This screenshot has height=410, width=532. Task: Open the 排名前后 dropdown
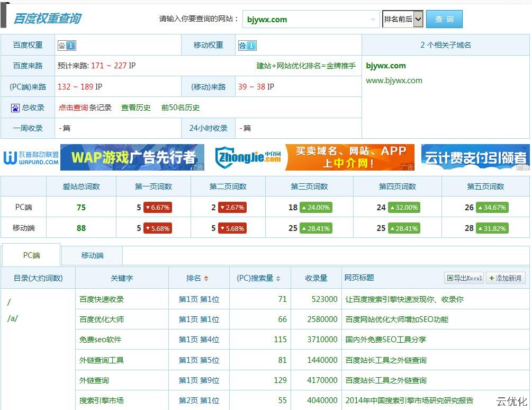[x=403, y=19]
